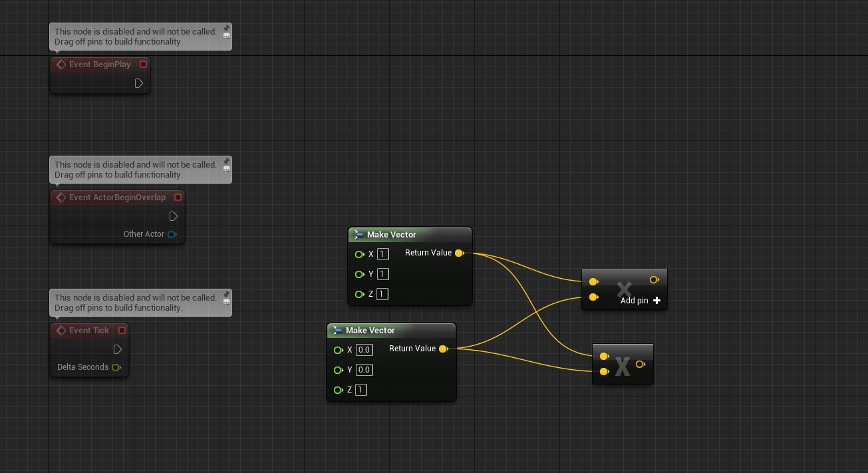Click the disabled-node comment bubble above Event BeginPlay

point(141,37)
